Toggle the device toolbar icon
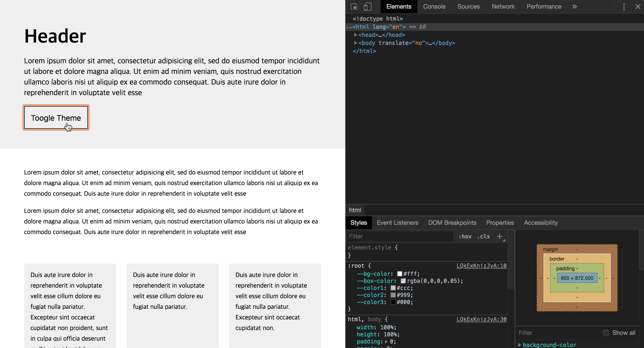This screenshot has height=348, width=644. pyautogui.click(x=367, y=7)
